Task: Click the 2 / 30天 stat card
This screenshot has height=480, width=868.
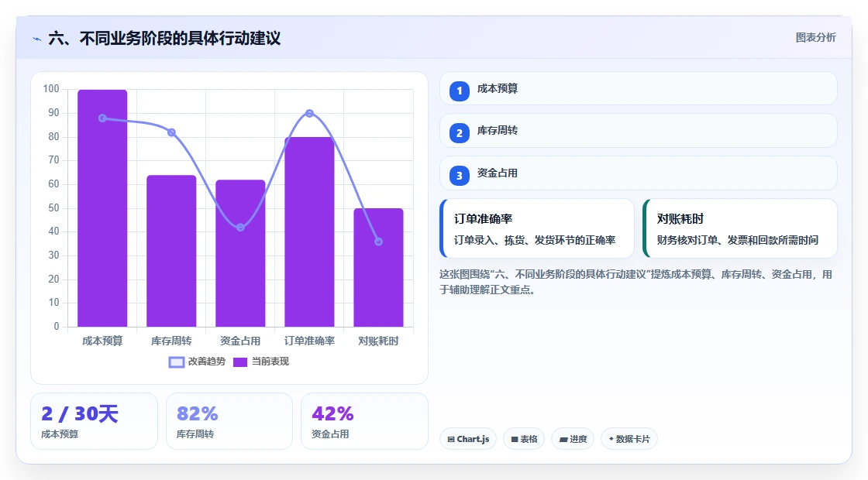Action: pyautogui.click(x=94, y=421)
